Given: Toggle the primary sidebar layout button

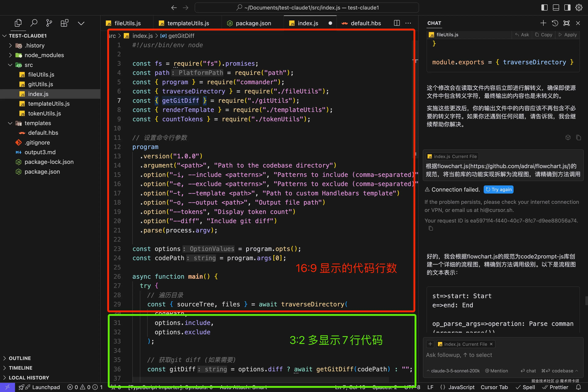Looking at the screenshot, I should [x=544, y=8].
